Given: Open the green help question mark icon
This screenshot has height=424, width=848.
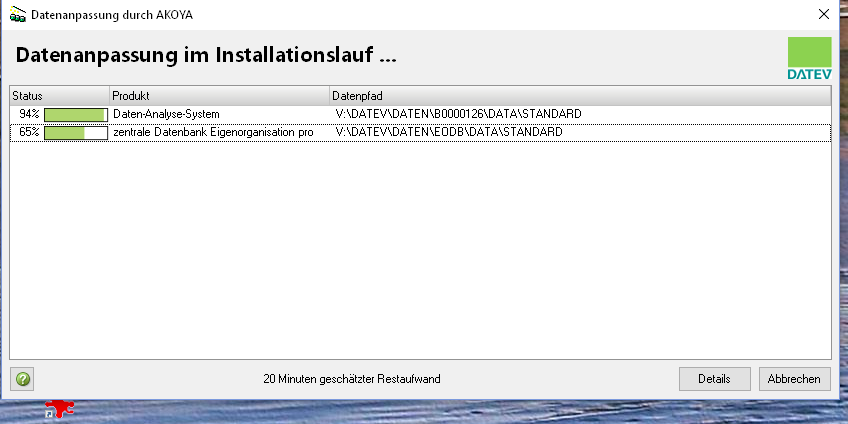Looking at the screenshot, I should coord(22,379).
